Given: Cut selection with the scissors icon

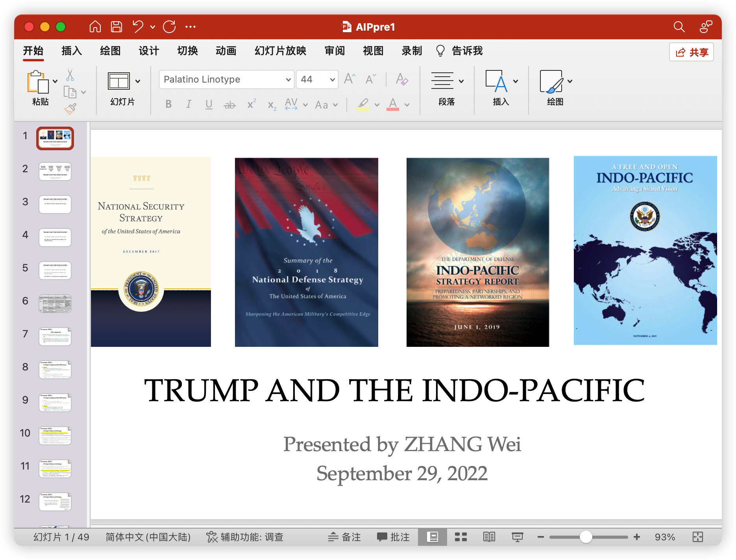Looking at the screenshot, I should (70, 75).
